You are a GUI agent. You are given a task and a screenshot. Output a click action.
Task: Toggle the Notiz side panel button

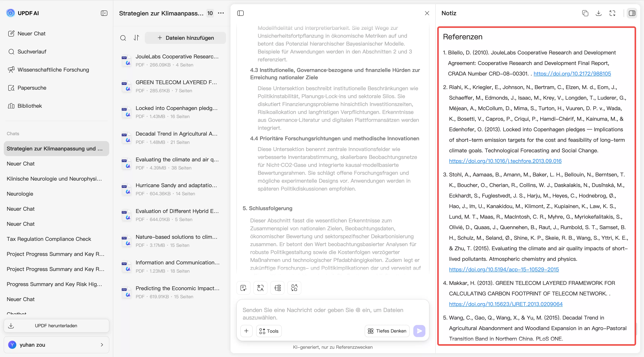[632, 13]
